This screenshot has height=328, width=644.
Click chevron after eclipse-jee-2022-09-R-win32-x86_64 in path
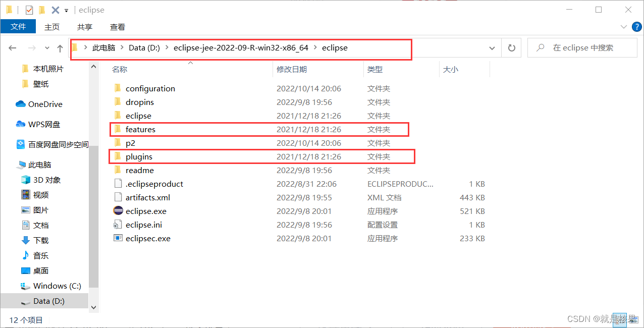tap(315, 48)
